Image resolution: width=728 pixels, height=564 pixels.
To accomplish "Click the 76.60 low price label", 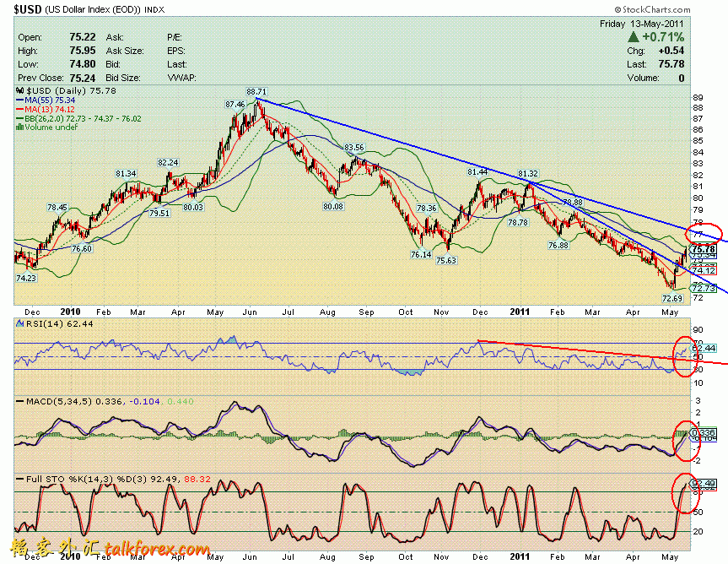I will [x=82, y=248].
